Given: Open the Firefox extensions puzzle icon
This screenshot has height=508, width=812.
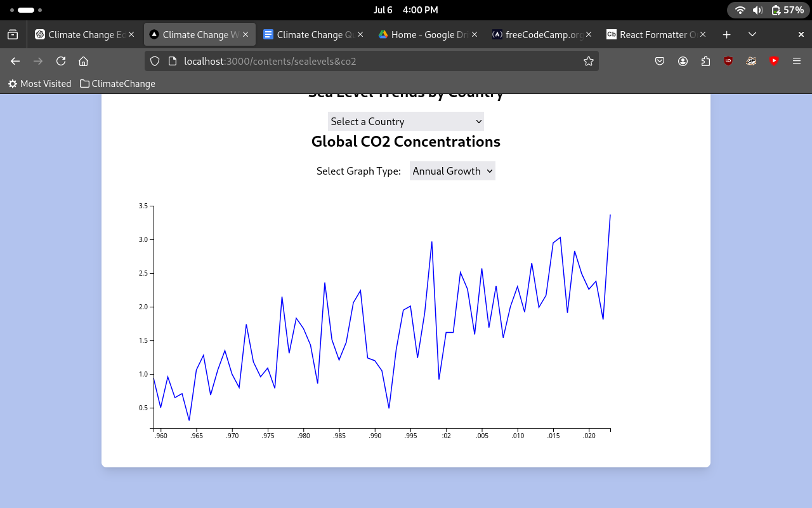Looking at the screenshot, I should pyautogui.click(x=705, y=61).
